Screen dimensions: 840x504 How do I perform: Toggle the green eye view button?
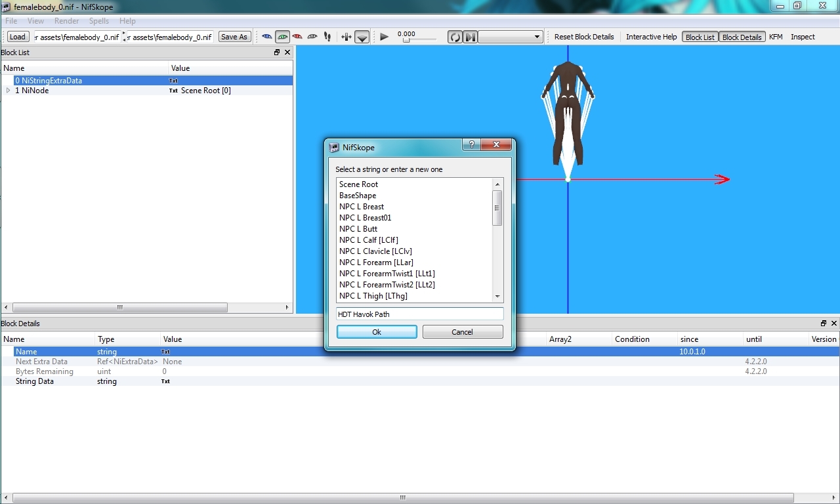coord(282,37)
